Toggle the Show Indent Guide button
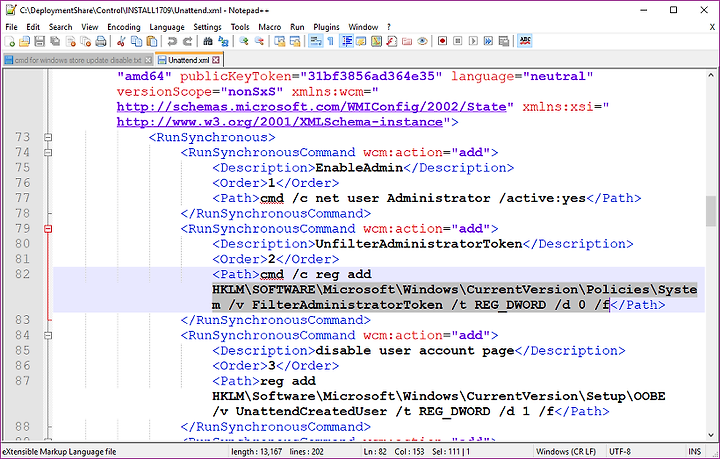 point(347,41)
